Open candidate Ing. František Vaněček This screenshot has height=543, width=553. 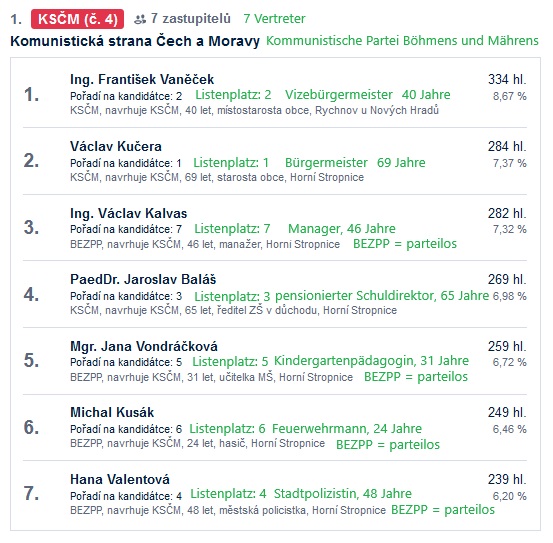click(142, 79)
